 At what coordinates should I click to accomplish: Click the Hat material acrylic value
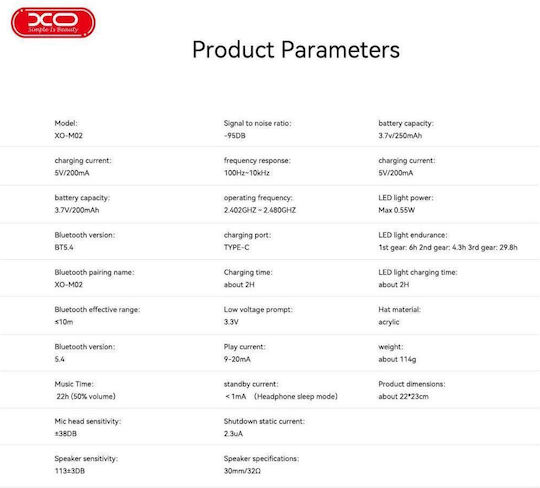[388, 322]
